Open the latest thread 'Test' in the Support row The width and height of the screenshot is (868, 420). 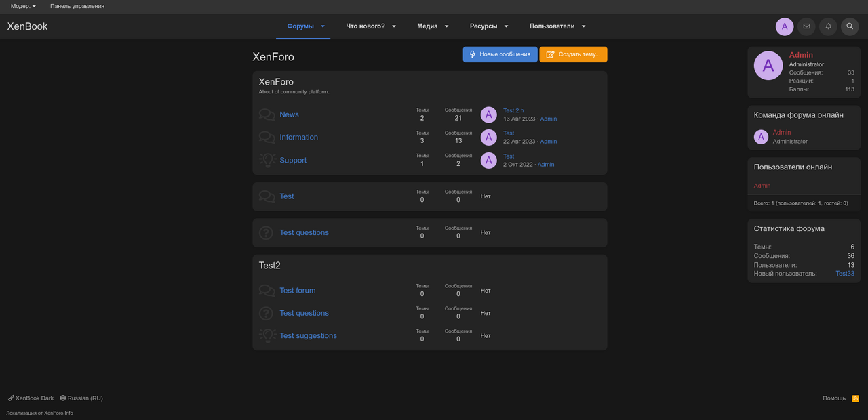click(509, 156)
